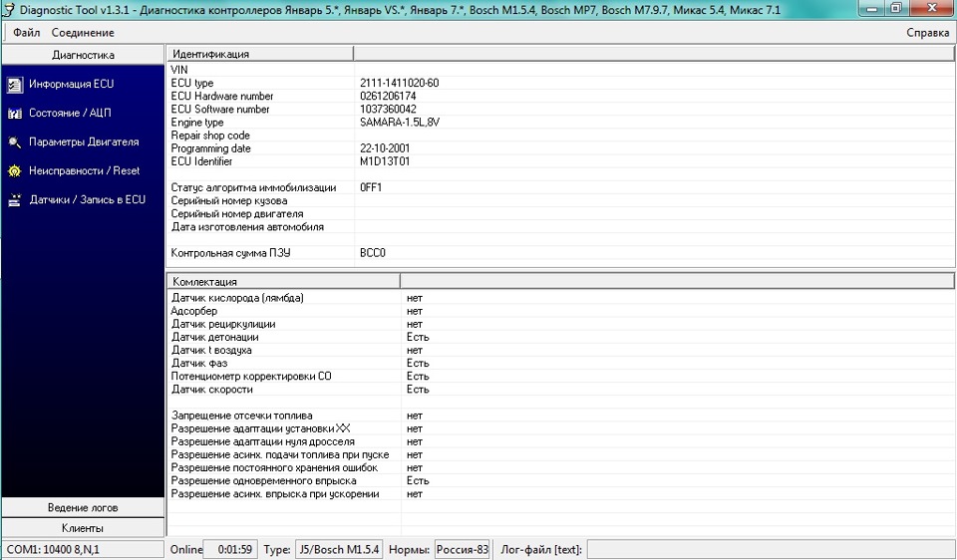Select ECU Hardware number value 0261206174
The width and height of the screenshot is (957, 560).
point(388,96)
